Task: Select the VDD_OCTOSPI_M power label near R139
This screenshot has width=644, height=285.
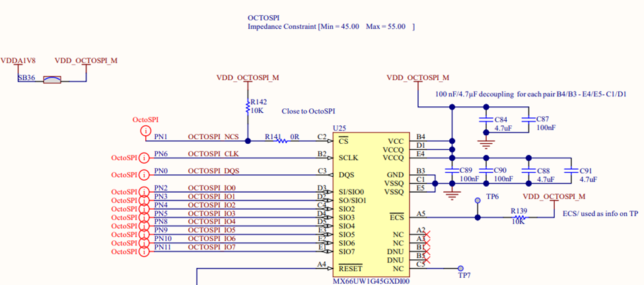Action: pos(554,197)
